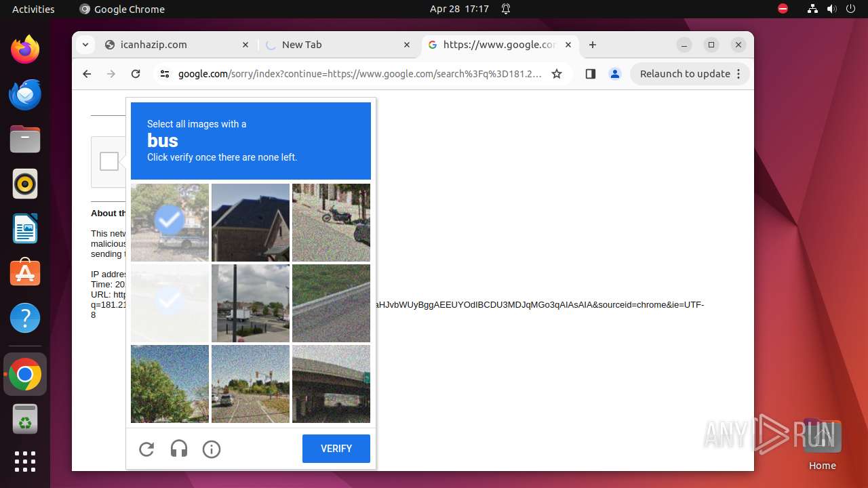Click the VERIFY button
Screen dimensions: 868x488
click(336, 449)
